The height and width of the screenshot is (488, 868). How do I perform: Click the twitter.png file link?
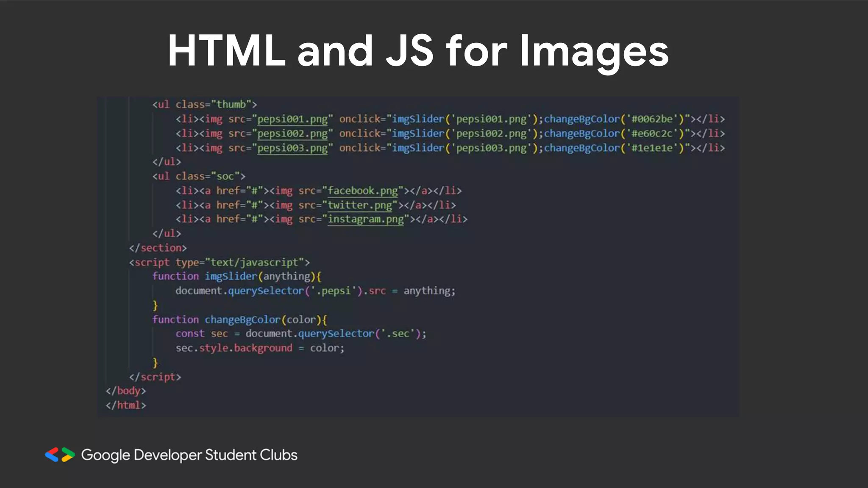click(360, 205)
